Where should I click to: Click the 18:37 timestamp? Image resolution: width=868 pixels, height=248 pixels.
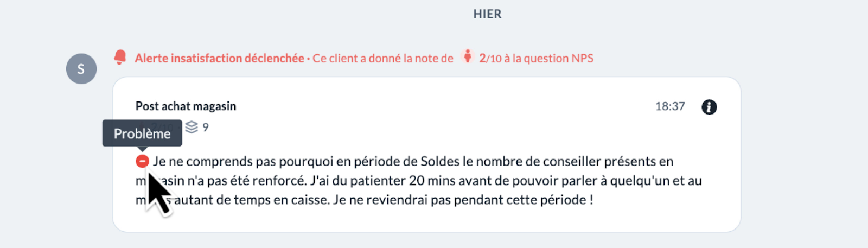[670, 106]
